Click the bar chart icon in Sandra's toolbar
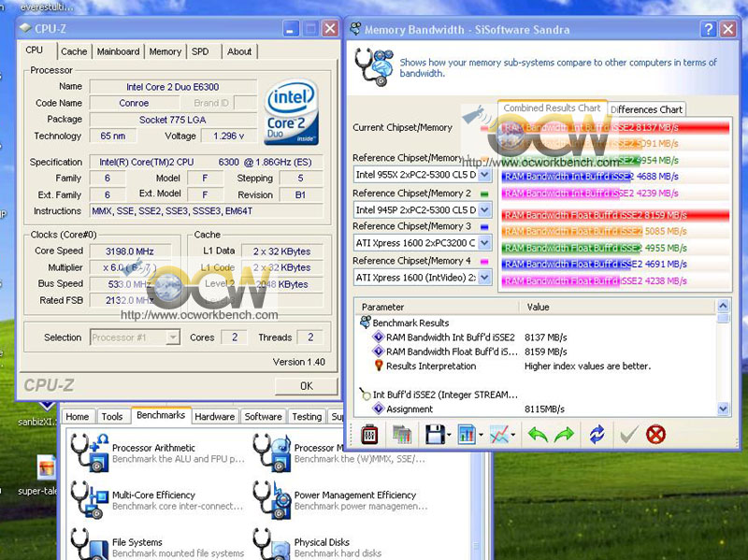 click(x=466, y=434)
